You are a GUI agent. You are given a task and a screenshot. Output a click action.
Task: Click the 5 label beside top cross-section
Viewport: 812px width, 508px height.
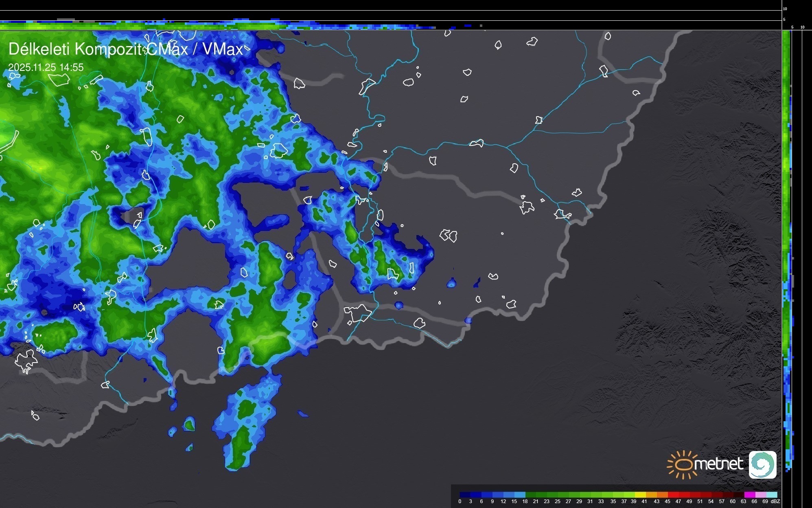click(x=784, y=20)
